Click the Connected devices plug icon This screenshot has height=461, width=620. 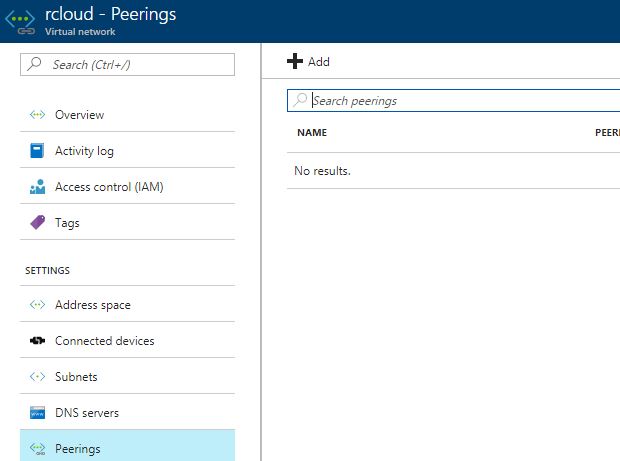(37, 340)
